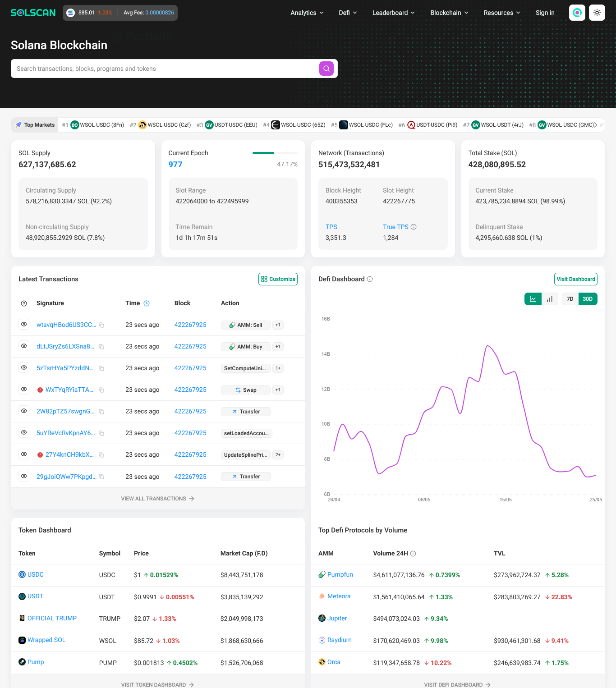Preview transaction 5uYReVcRvKpnAY6 eye icon
This screenshot has width=616, height=688.
click(x=24, y=432)
